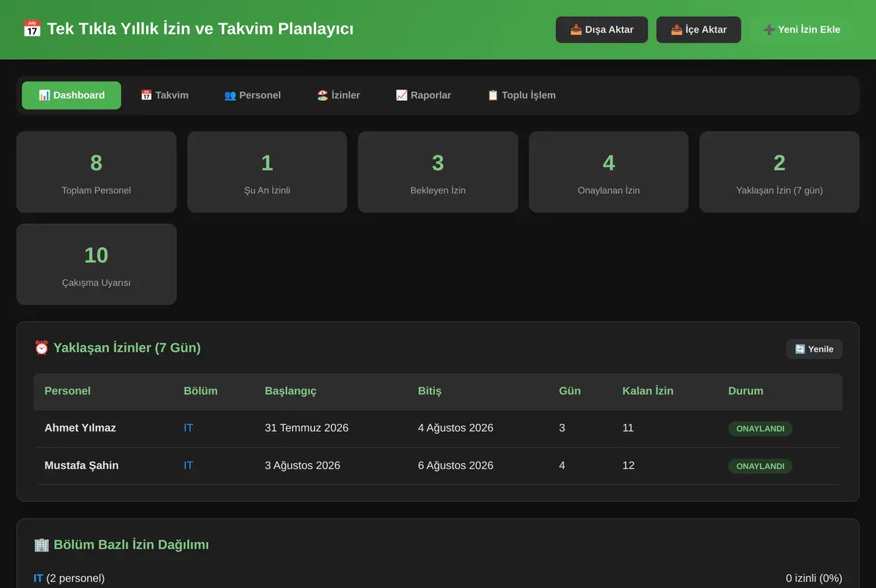Click the Kalan İzin column header

(x=648, y=391)
